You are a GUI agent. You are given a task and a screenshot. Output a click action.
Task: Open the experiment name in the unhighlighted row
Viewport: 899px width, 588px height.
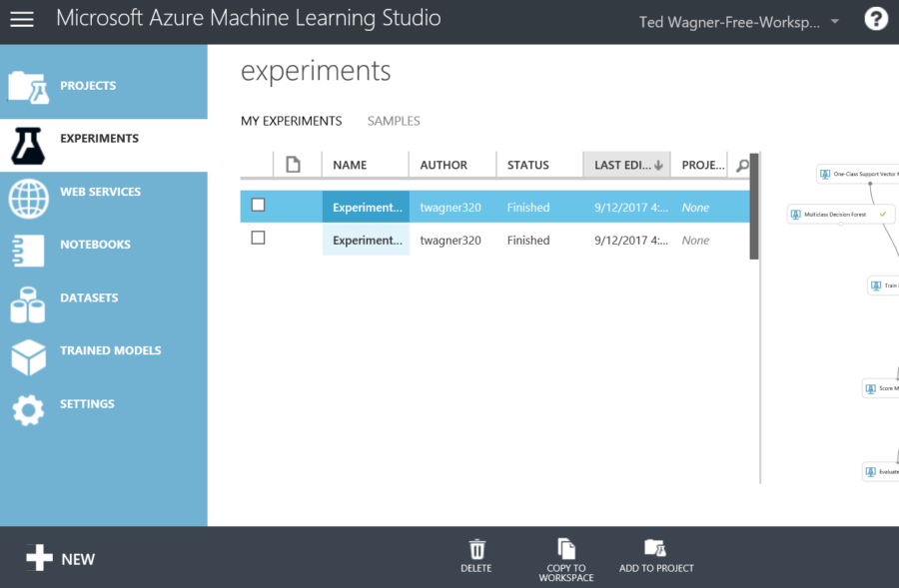coord(368,241)
